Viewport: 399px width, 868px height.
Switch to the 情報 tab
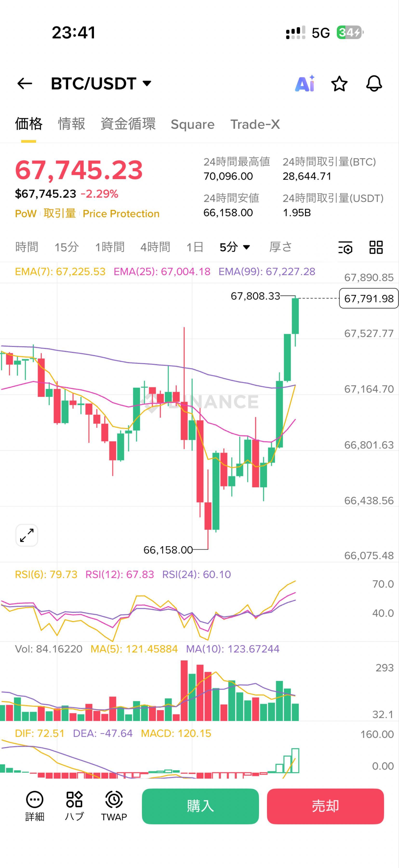point(71,124)
